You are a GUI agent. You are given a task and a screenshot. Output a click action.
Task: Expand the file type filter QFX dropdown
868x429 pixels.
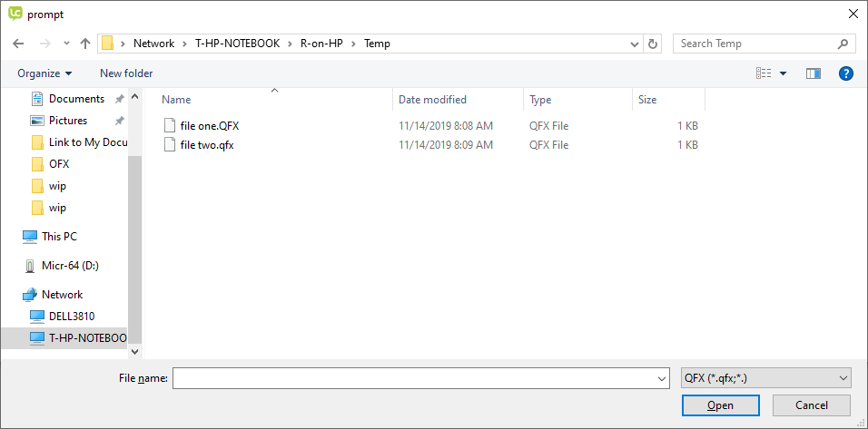[x=844, y=378]
